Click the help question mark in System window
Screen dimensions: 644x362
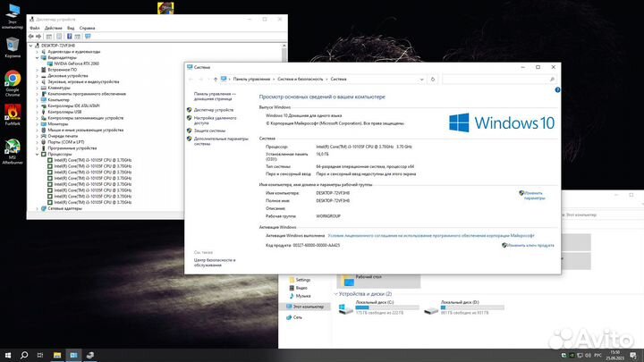coord(557,90)
